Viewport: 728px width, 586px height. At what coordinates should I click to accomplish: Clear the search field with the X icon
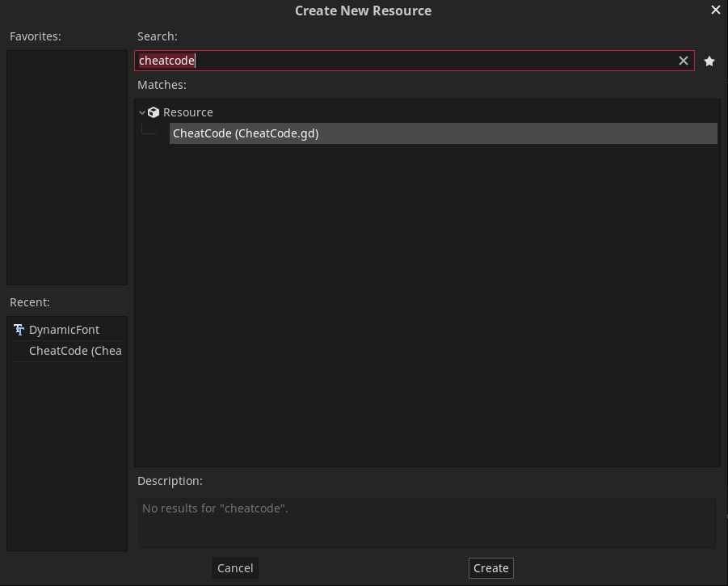[683, 61]
